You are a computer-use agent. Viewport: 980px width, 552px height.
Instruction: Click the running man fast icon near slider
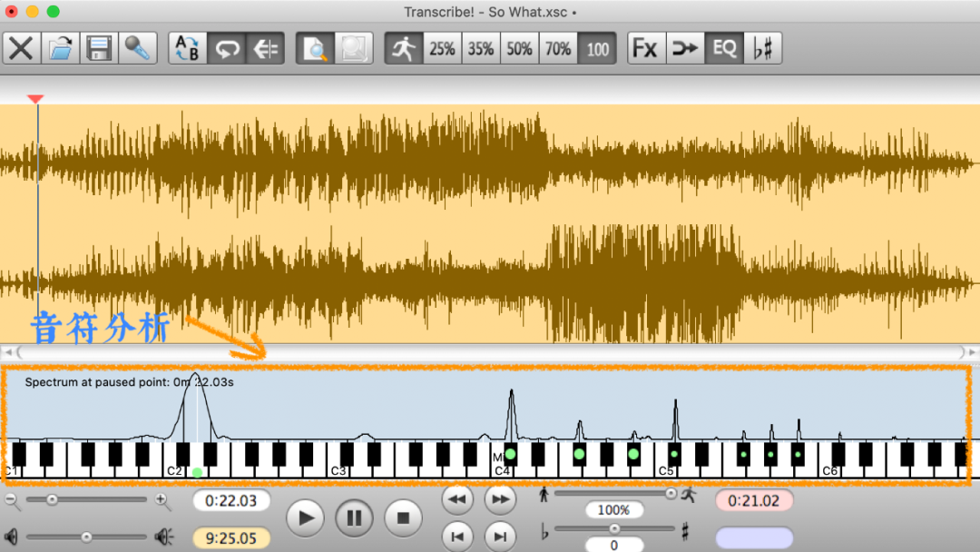[x=689, y=494]
